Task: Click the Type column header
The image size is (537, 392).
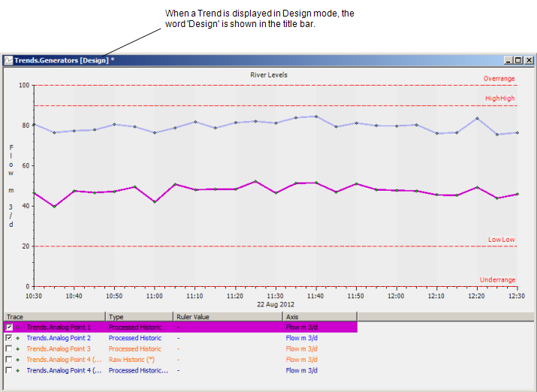Action: [139, 317]
